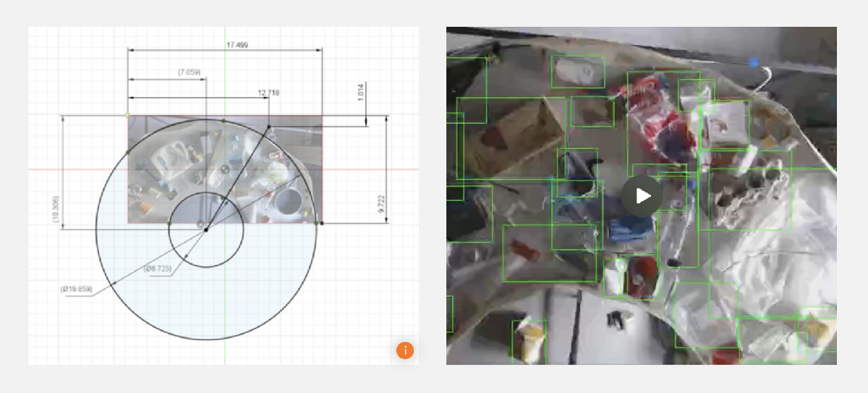Screen dimensions: 868x393
Task: Click the 1.014 dimension value
Action: [x=360, y=93]
